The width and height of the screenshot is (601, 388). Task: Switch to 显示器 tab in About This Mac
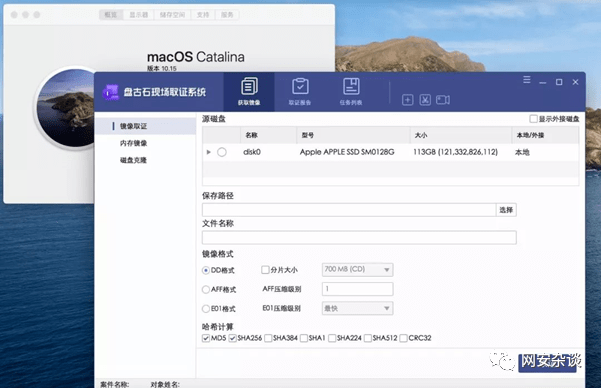pos(138,15)
